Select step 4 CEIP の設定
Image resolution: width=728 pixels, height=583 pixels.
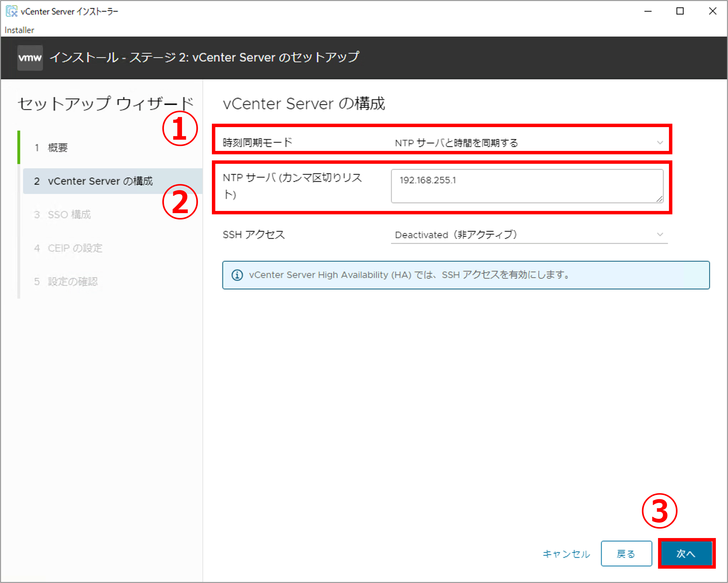point(75,248)
